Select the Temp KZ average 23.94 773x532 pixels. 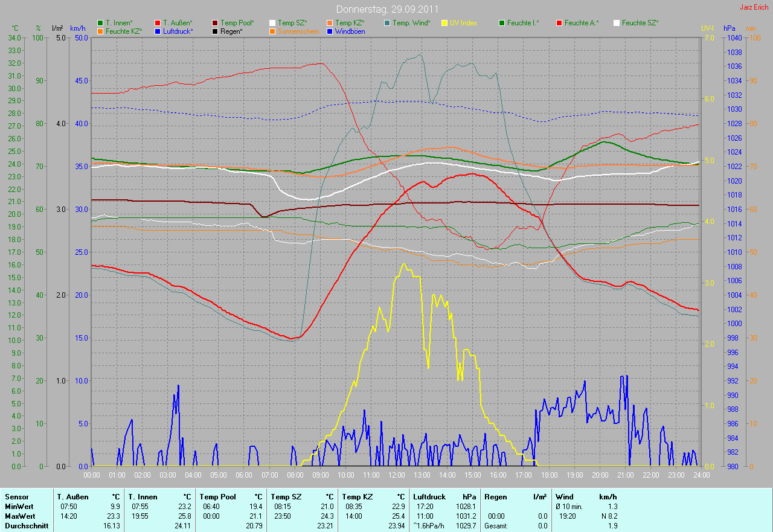coord(396,526)
